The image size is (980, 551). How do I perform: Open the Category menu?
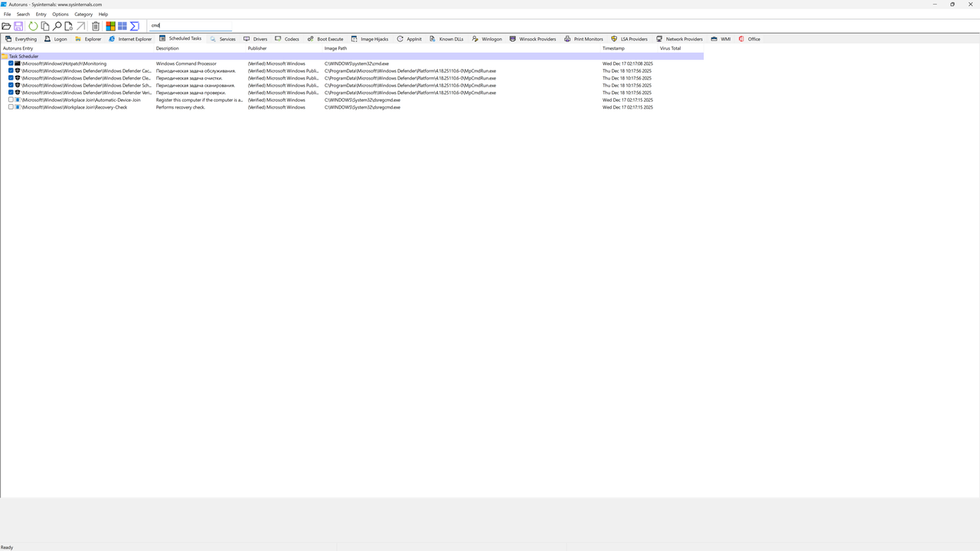click(83, 14)
